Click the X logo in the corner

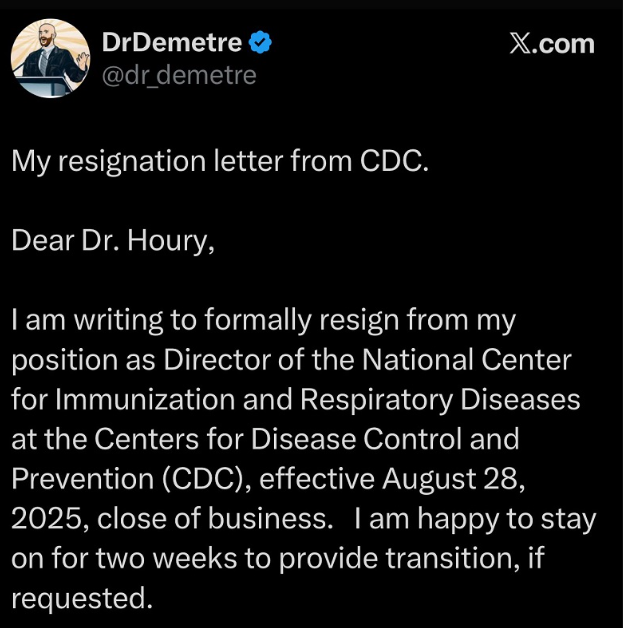point(525,44)
